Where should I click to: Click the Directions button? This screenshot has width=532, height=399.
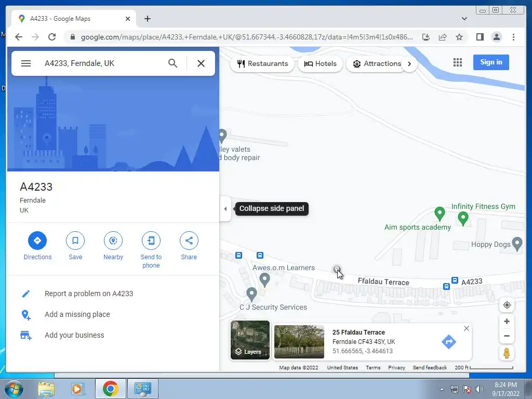[x=37, y=246]
